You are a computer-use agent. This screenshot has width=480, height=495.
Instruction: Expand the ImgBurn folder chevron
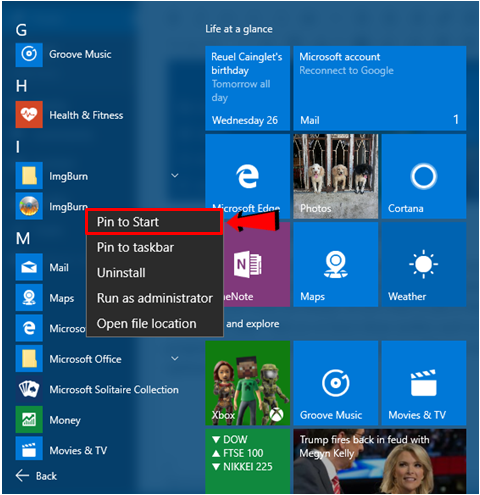(x=175, y=176)
